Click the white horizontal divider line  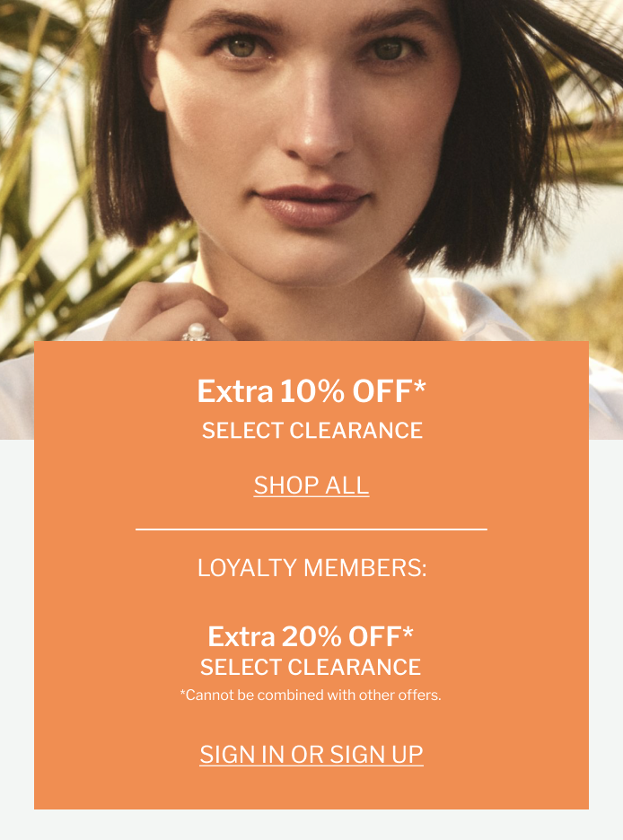tap(311, 529)
